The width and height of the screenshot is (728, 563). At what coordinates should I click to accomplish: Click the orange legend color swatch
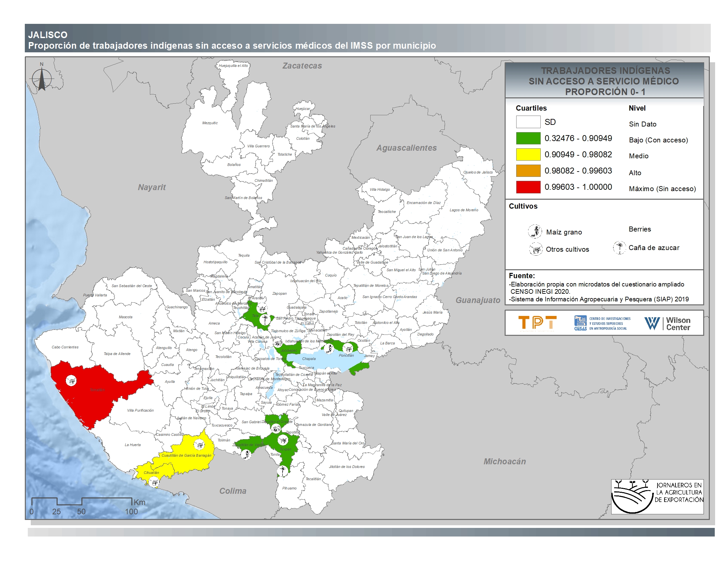point(528,171)
